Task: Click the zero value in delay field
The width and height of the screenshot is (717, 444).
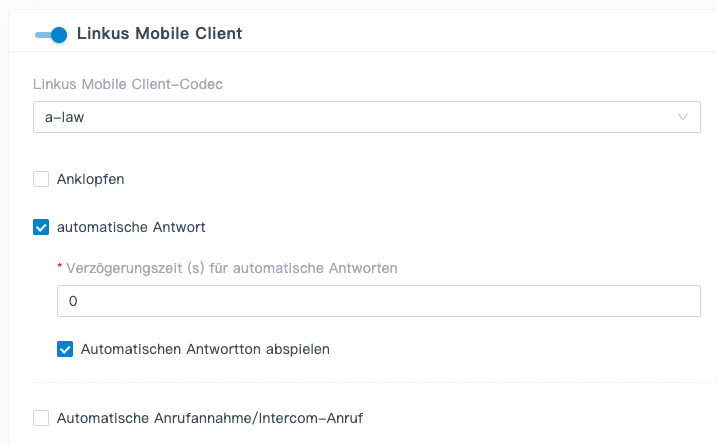Action: pyautogui.click(x=73, y=301)
